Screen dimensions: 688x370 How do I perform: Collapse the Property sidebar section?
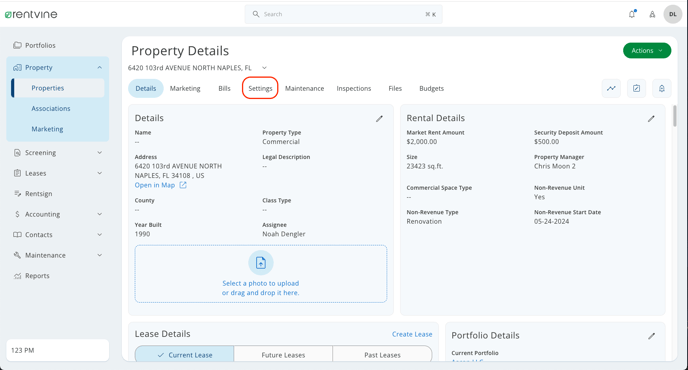click(99, 67)
